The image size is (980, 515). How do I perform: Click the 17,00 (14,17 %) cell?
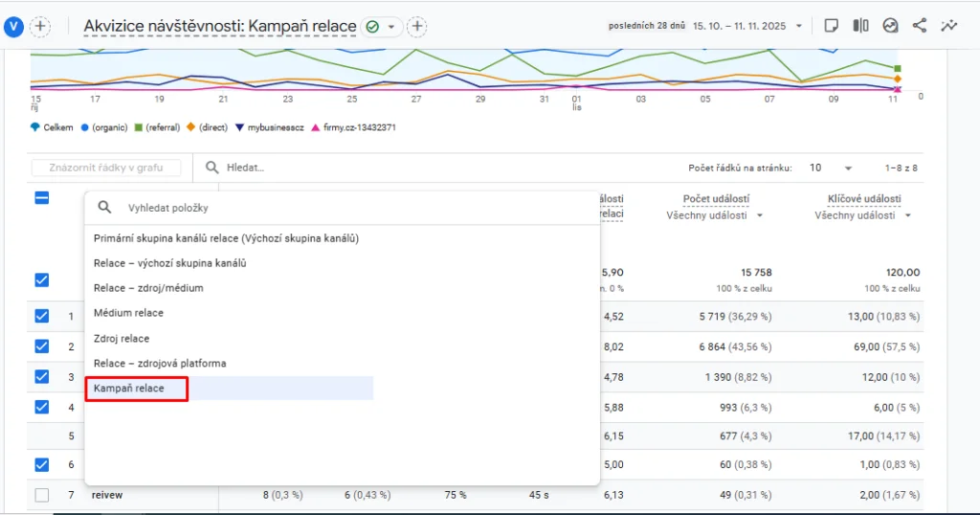click(883, 437)
